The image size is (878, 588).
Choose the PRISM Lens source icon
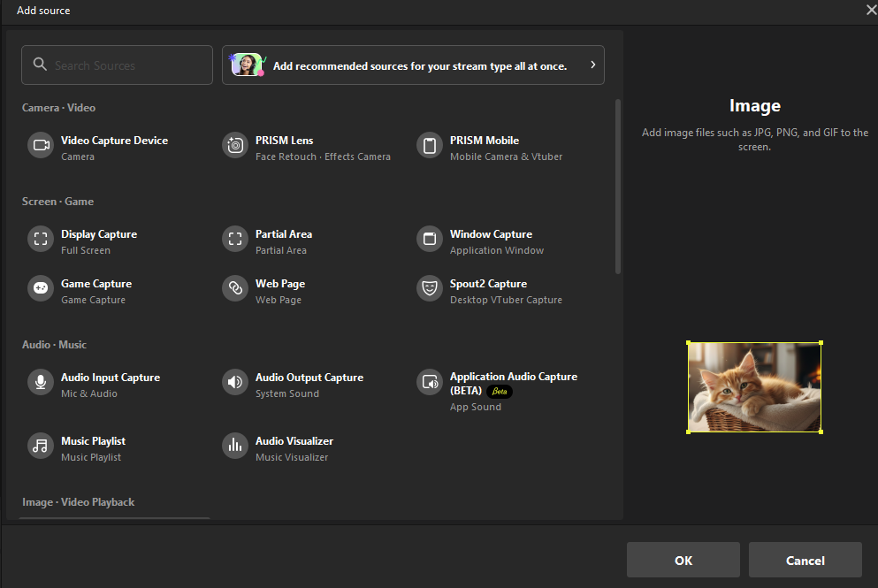click(x=235, y=146)
